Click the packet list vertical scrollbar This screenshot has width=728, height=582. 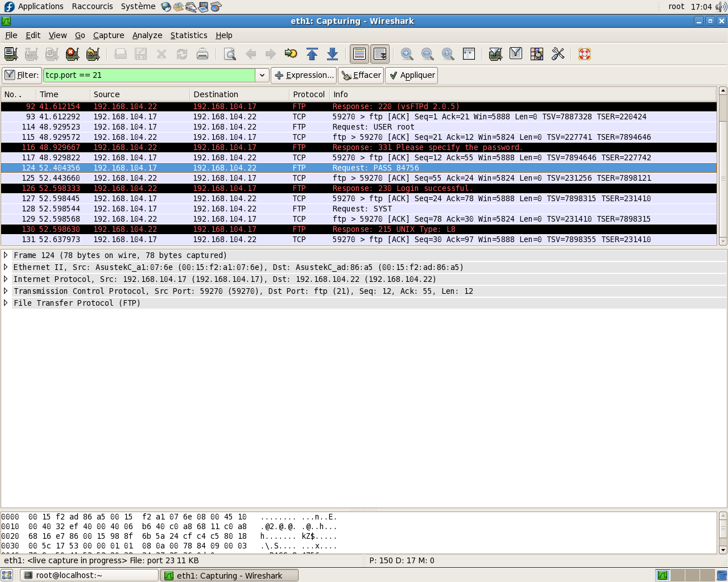[x=723, y=166]
